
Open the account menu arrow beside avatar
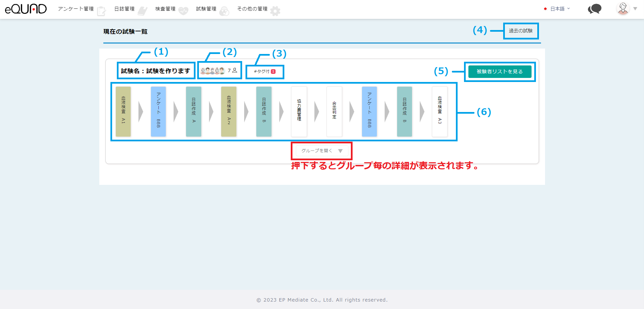[x=635, y=9]
